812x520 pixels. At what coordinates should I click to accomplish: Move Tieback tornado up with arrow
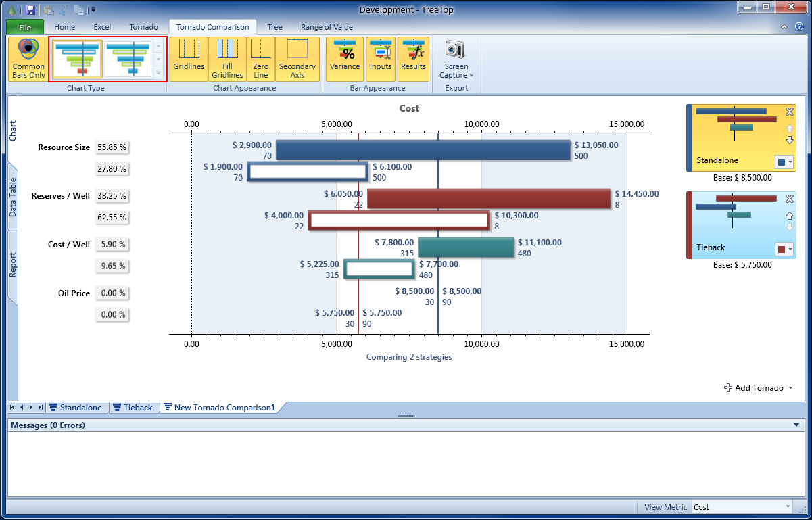pyautogui.click(x=789, y=215)
